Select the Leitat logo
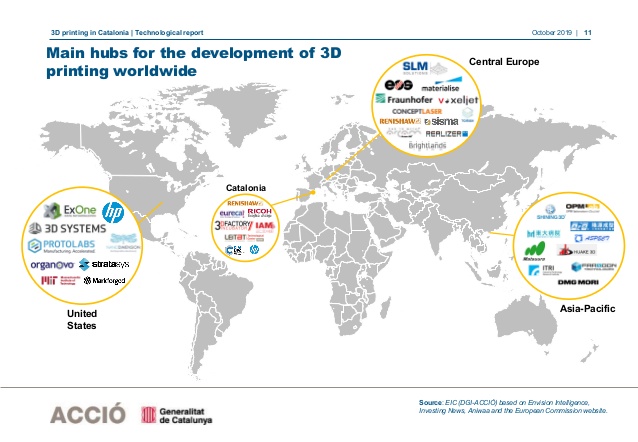The height and width of the screenshot is (442, 638). 244,237
